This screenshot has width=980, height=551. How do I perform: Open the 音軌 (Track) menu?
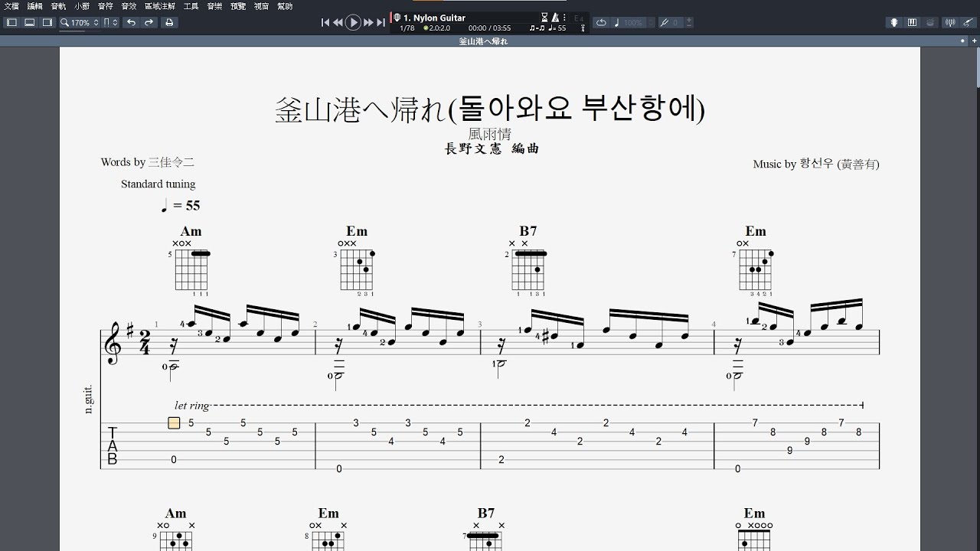tap(58, 5)
